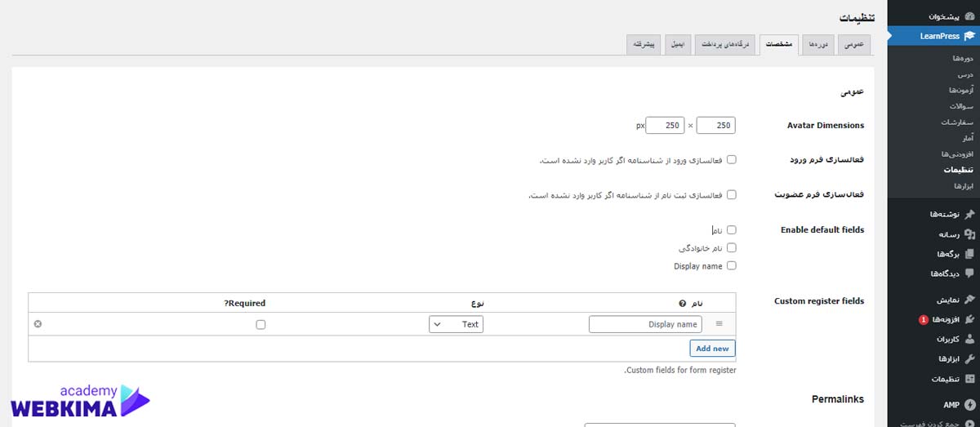Screen dimensions: 980x427
Task: Click the avatar height field next to px
Action: point(665,126)
